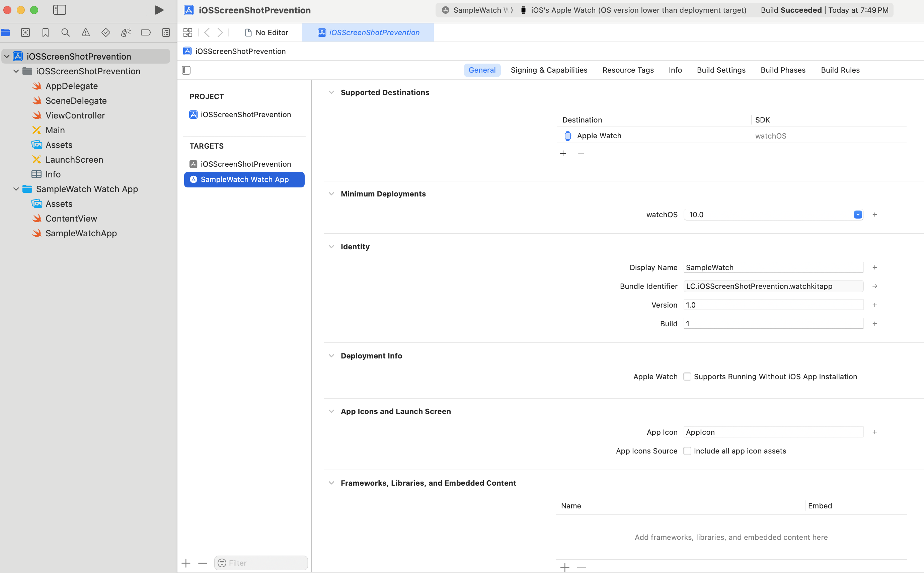This screenshot has width=924, height=573.
Task: Click the Display Name text field
Action: [773, 267]
